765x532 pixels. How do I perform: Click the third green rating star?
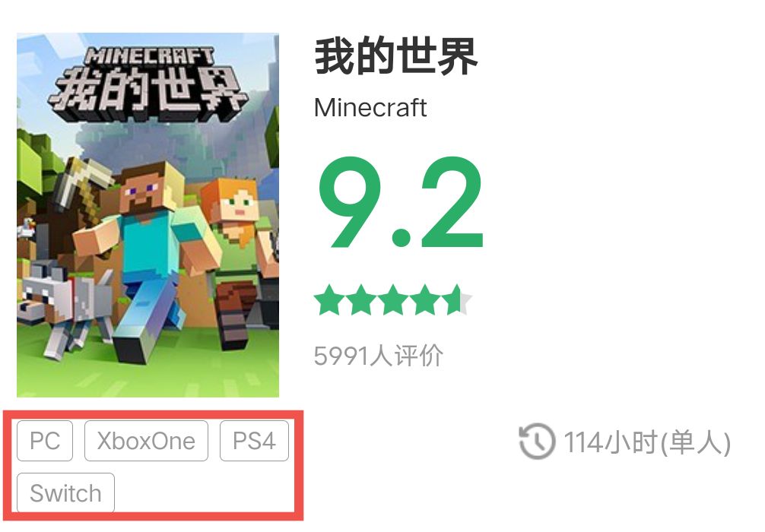[393, 300]
